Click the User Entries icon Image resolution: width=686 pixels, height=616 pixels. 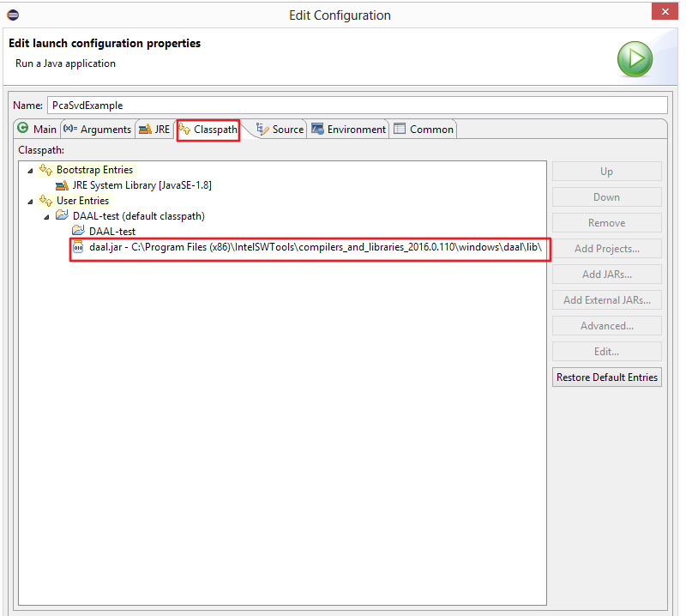[46, 201]
